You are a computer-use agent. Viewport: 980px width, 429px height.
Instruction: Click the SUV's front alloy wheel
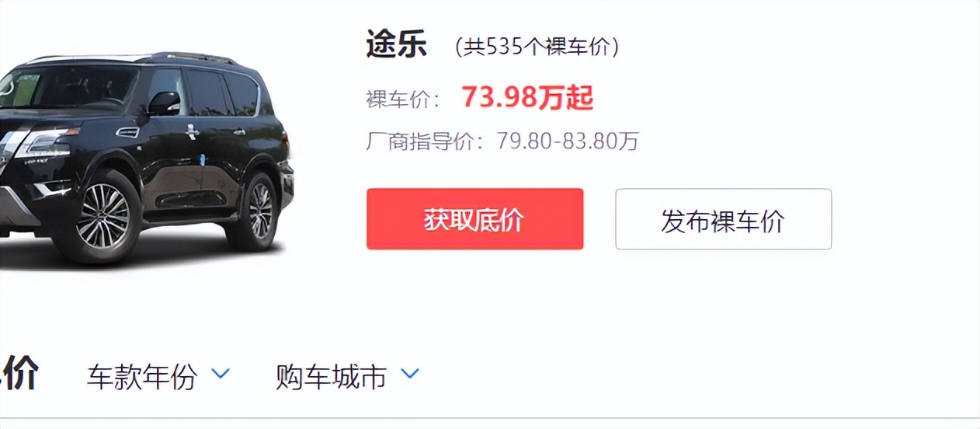point(103,217)
